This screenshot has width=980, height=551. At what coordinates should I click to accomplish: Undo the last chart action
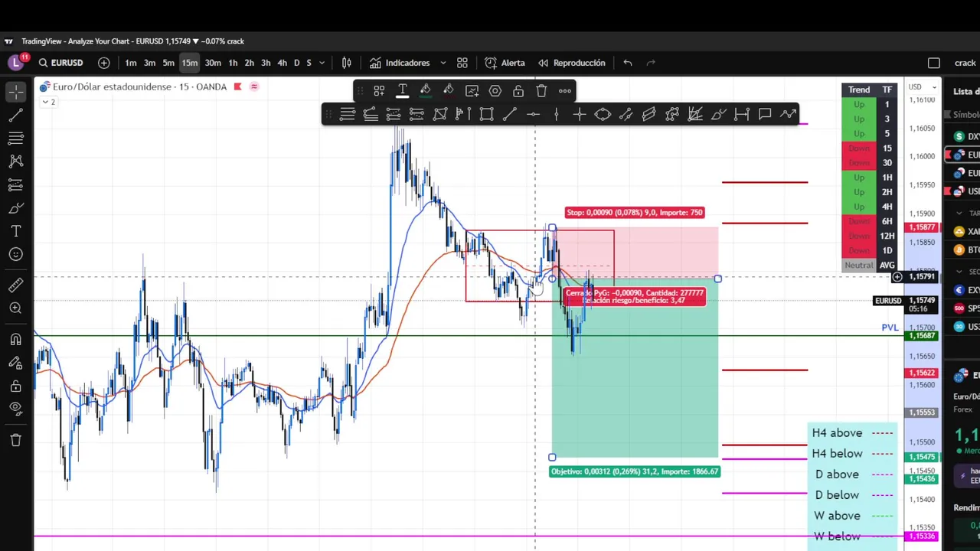tap(628, 63)
